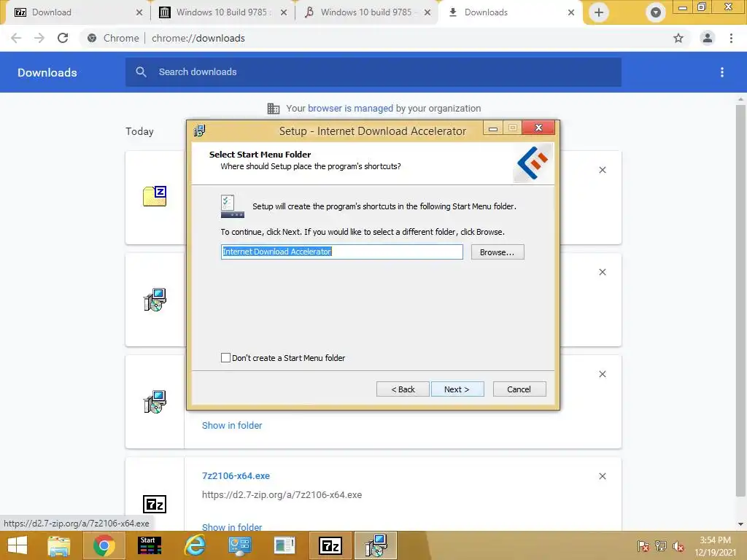The image size is (747, 560).
Task: Click the Chrome taskbar icon
Action: coord(104,545)
